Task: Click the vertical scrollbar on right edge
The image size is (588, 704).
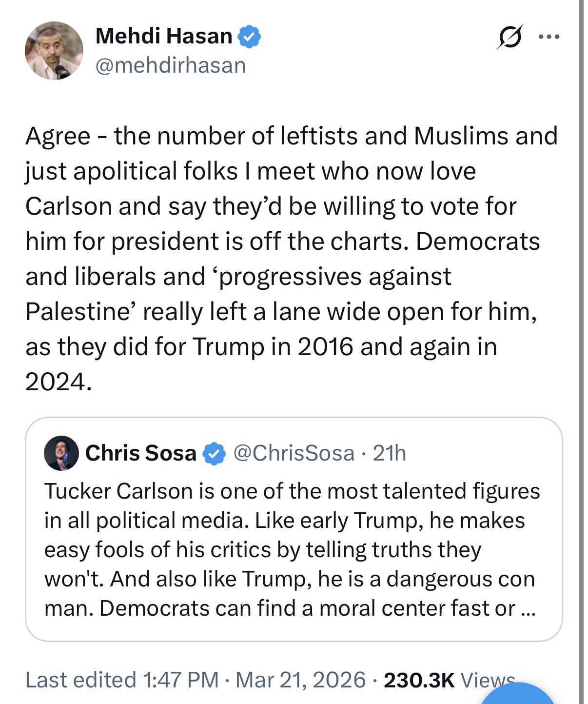Action: (x=582, y=342)
